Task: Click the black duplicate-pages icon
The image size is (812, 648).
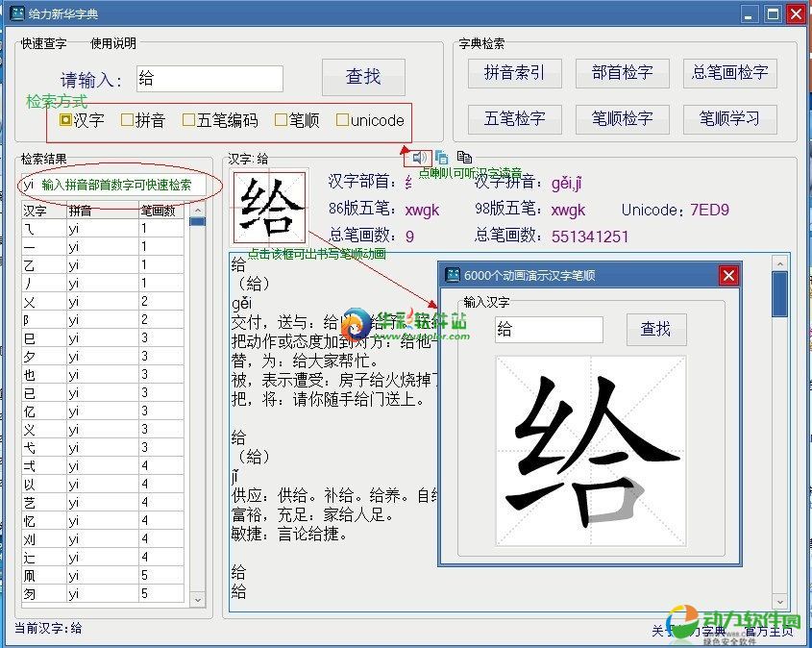Action: [464, 158]
